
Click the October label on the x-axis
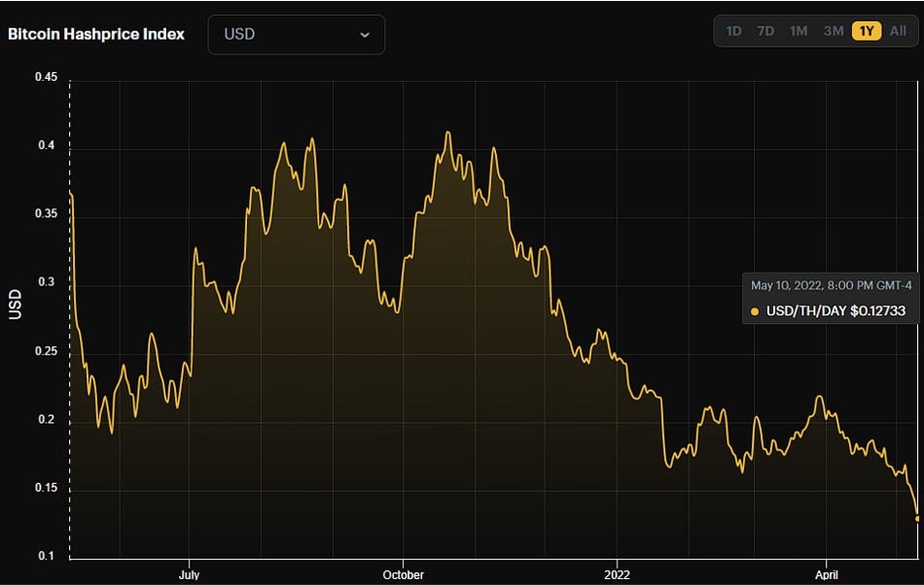coord(404,574)
